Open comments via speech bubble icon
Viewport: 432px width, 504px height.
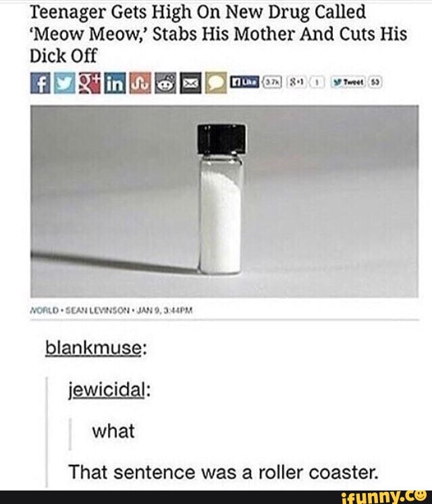click(216, 83)
